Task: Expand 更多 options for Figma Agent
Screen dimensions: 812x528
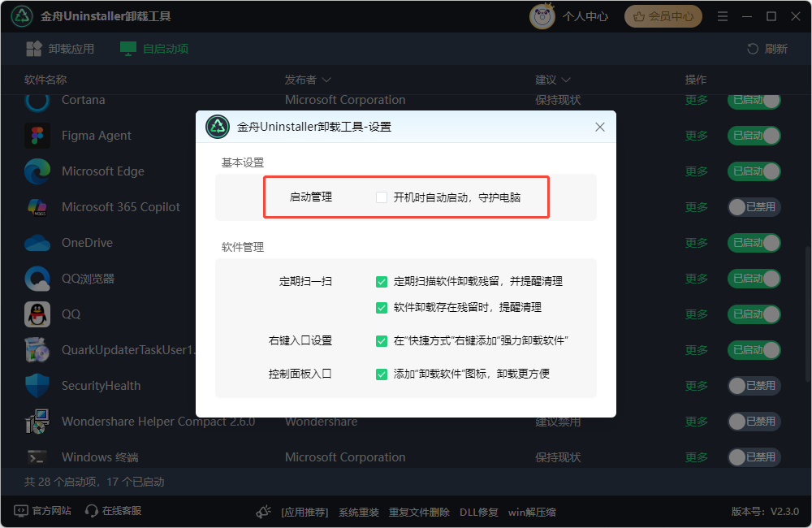Action: click(696, 136)
